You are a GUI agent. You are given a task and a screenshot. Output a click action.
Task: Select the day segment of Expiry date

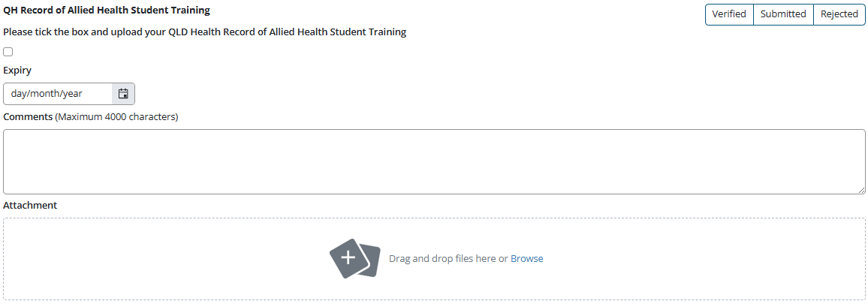[x=19, y=94]
